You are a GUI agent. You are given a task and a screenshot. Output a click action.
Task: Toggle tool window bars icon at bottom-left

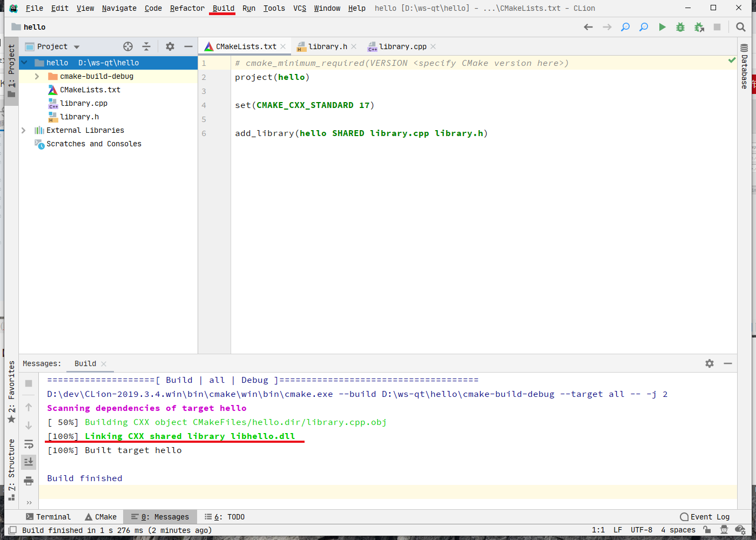pos(12,530)
